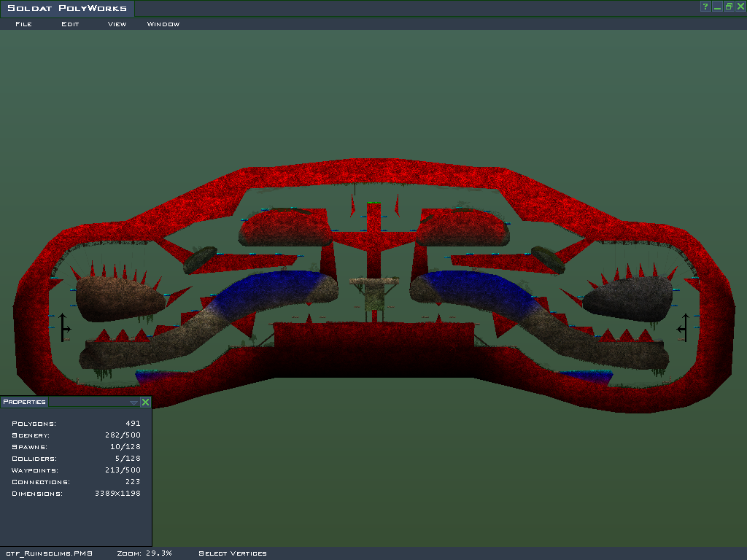Viewport: 747px width, 560px height.
Task: Select the Properties panel tab
Action: point(24,402)
